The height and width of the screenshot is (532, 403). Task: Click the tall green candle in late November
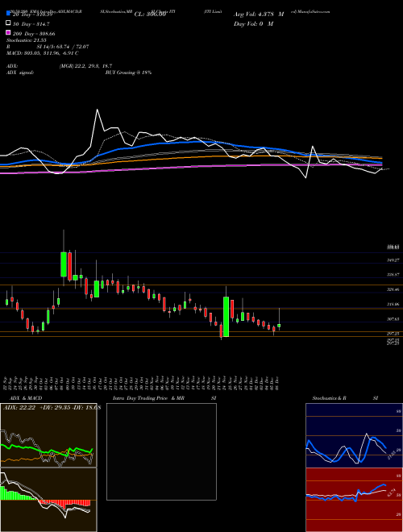coord(226,317)
